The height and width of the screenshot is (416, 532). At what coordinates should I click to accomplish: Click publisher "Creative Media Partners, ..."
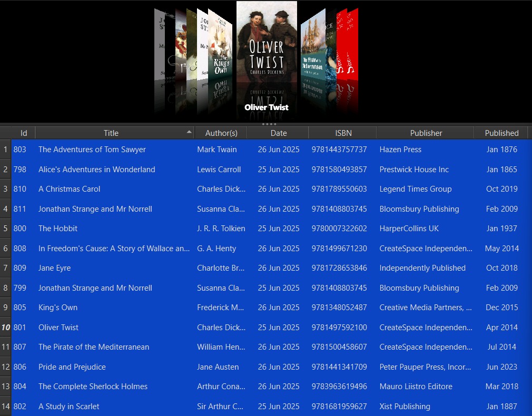426,308
